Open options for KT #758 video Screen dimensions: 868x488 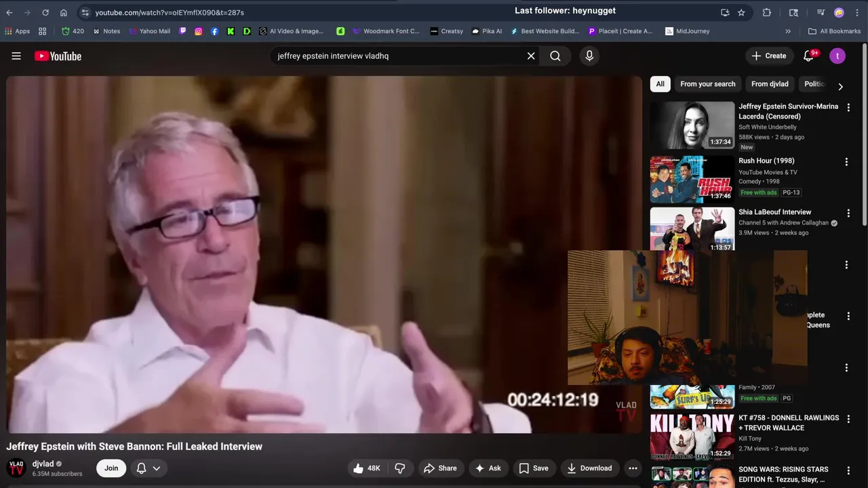(848, 419)
